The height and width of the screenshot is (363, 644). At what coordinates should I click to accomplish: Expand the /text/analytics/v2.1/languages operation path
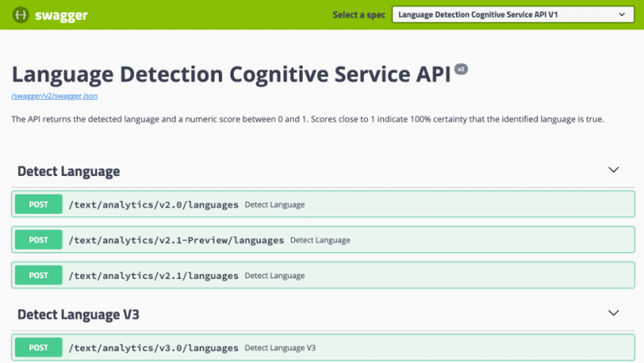pyautogui.click(x=153, y=276)
